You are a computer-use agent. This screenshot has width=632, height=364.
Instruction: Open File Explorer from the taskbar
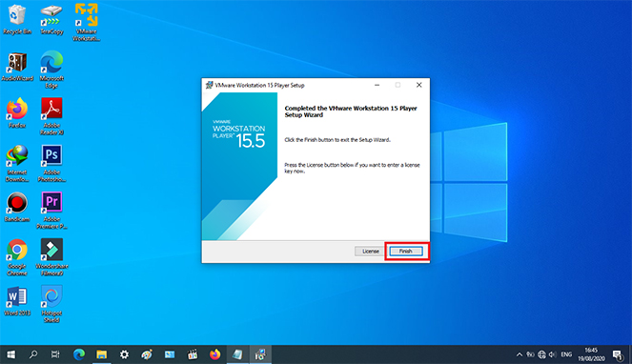[x=102, y=354]
